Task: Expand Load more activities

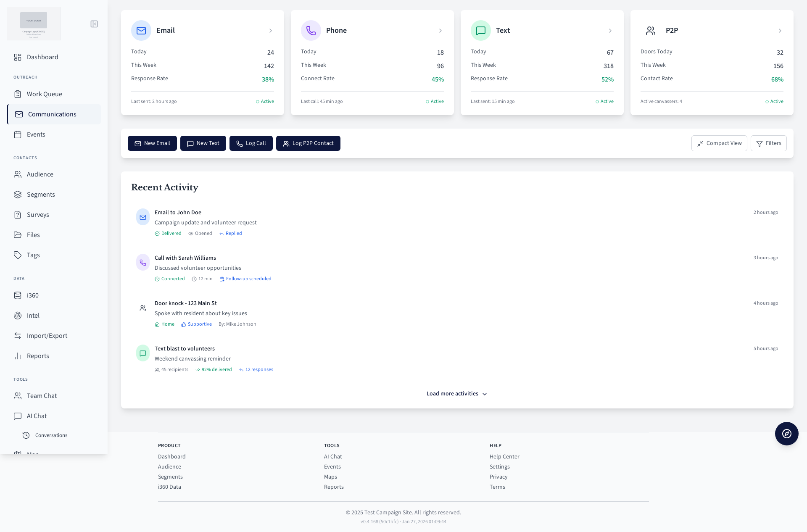Action: [x=456, y=394]
